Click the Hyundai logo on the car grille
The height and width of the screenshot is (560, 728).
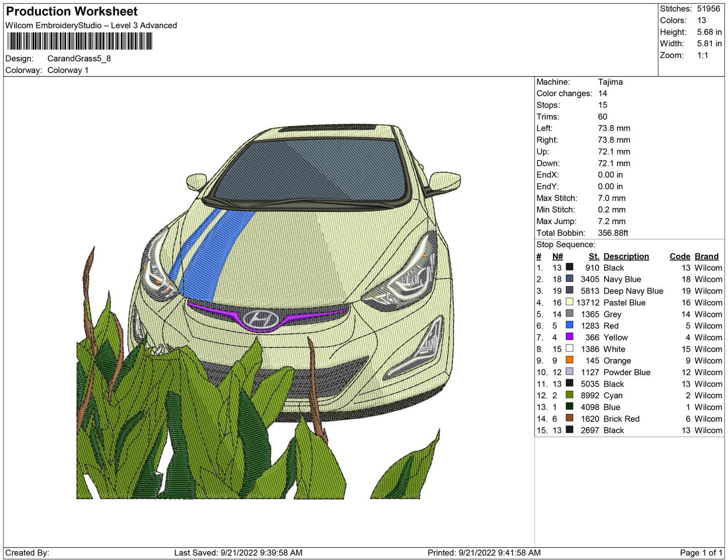[x=261, y=318]
